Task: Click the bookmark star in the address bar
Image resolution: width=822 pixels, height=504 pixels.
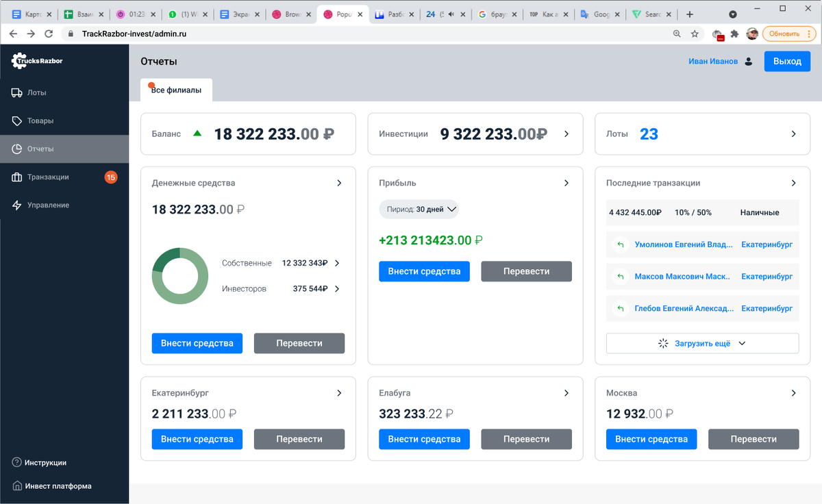Action: tap(695, 33)
